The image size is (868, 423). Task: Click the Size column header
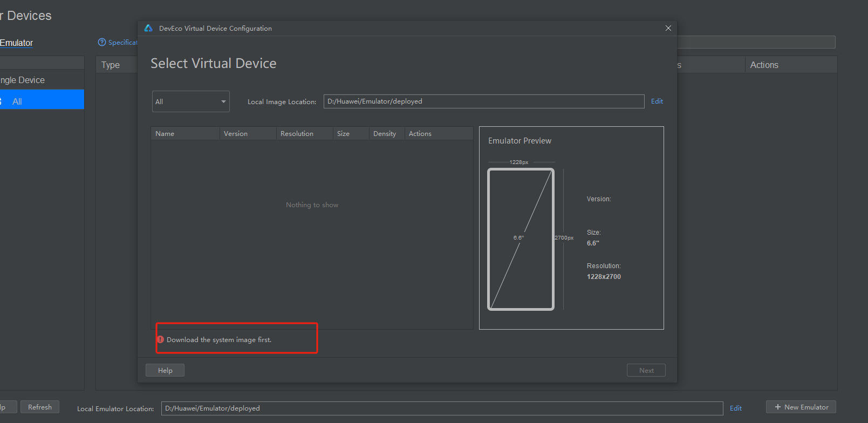(x=351, y=134)
